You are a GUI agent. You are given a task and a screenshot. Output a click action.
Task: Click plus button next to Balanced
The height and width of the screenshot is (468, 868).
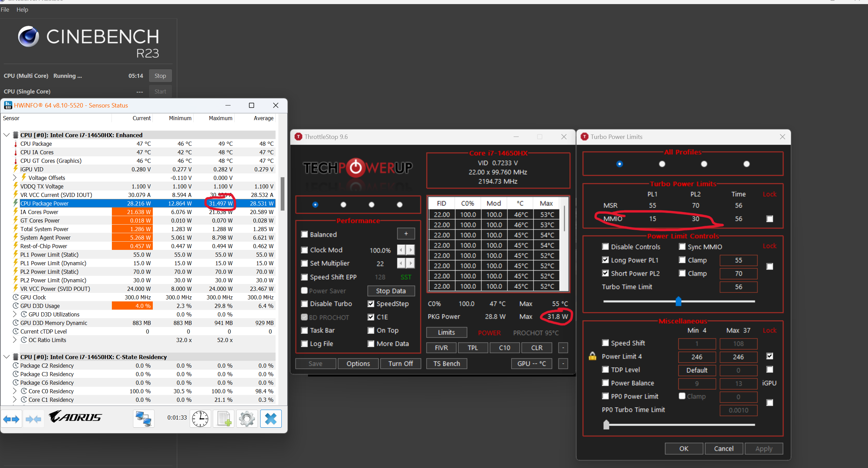pyautogui.click(x=406, y=234)
